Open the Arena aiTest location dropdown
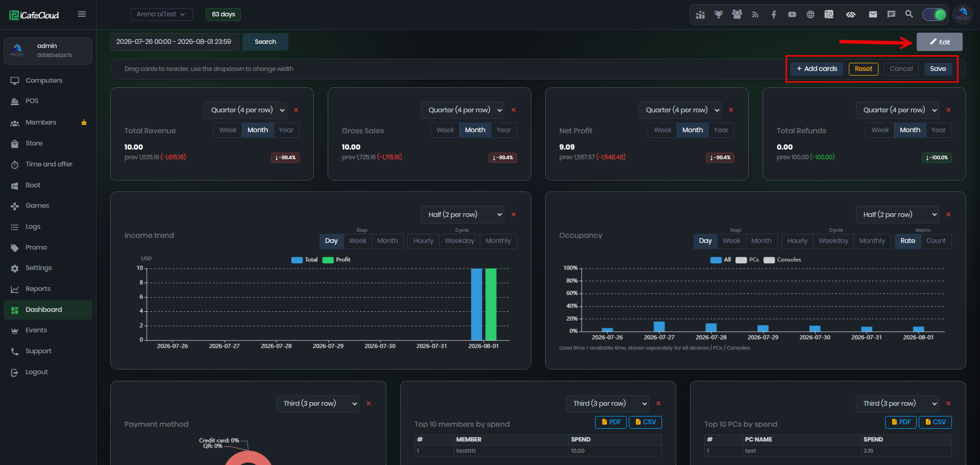The image size is (980, 465). pyautogui.click(x=161, y=14)
